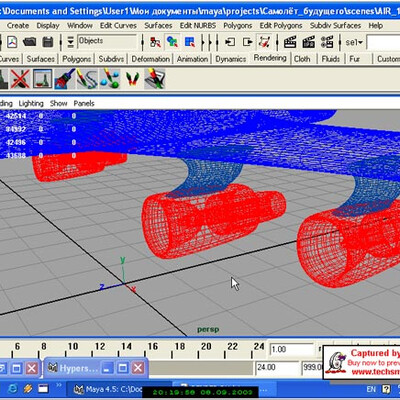Click the Output connections icon
The width and height of the screenshot is (400, 400).
tap(248, 42)
